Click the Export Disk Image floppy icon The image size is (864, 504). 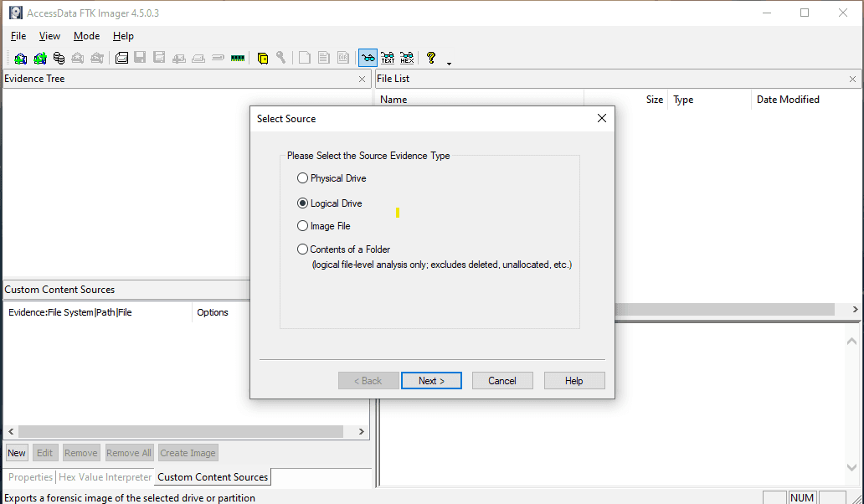tap(140, 57)
